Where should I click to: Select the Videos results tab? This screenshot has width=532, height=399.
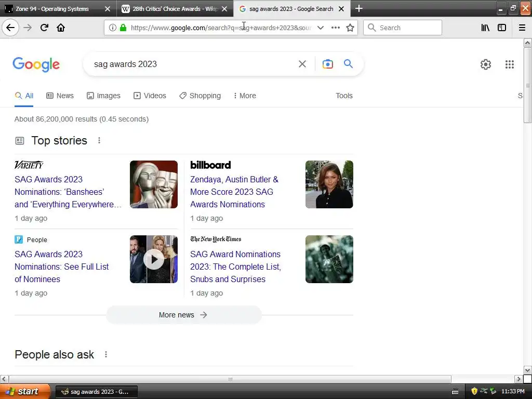click(x=150, y=96)
